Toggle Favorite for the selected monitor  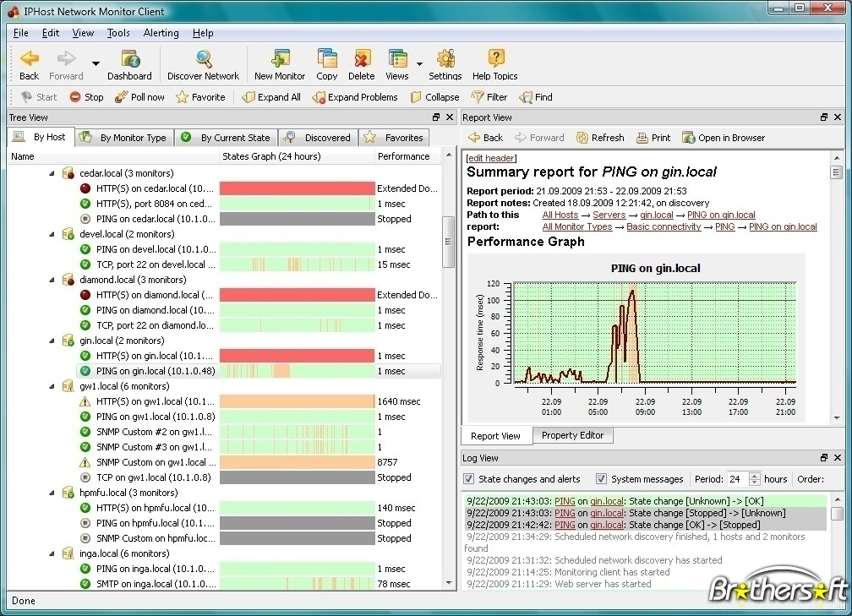click(200, 96)
